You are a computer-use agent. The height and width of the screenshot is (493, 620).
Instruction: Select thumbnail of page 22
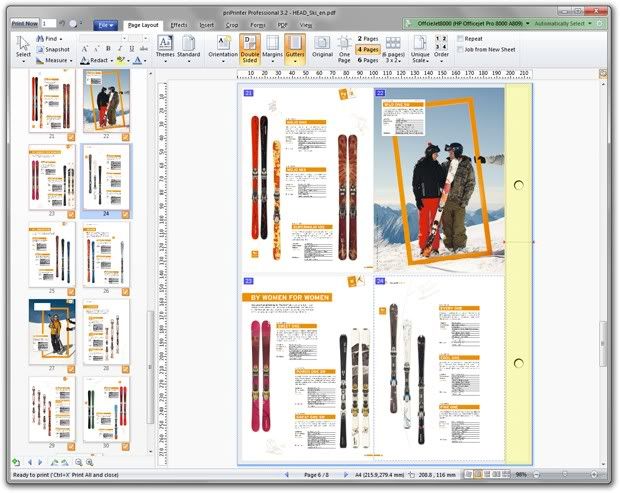(x=106, y=100)
